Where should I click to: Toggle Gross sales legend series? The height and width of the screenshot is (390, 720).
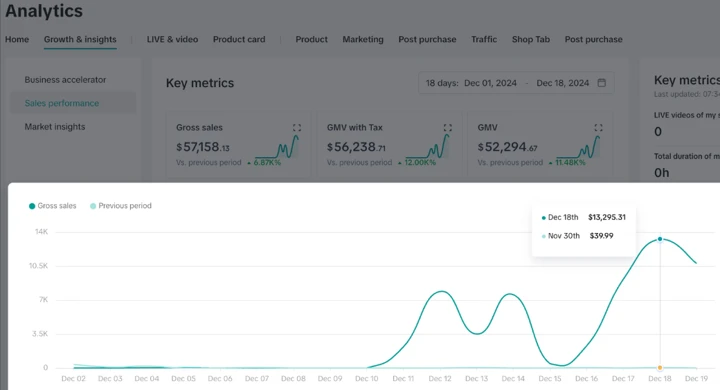52,206
